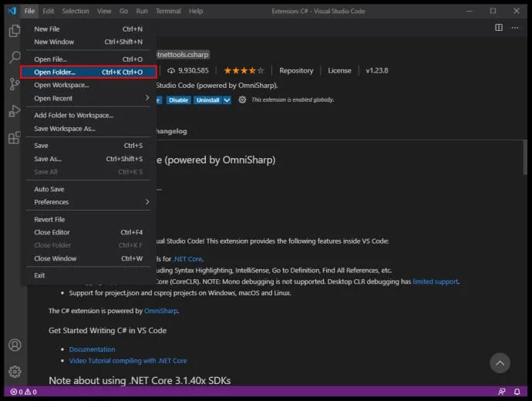532x401 pixels.
Task: Click the star rating of the extension
Action: coord(244,71)
